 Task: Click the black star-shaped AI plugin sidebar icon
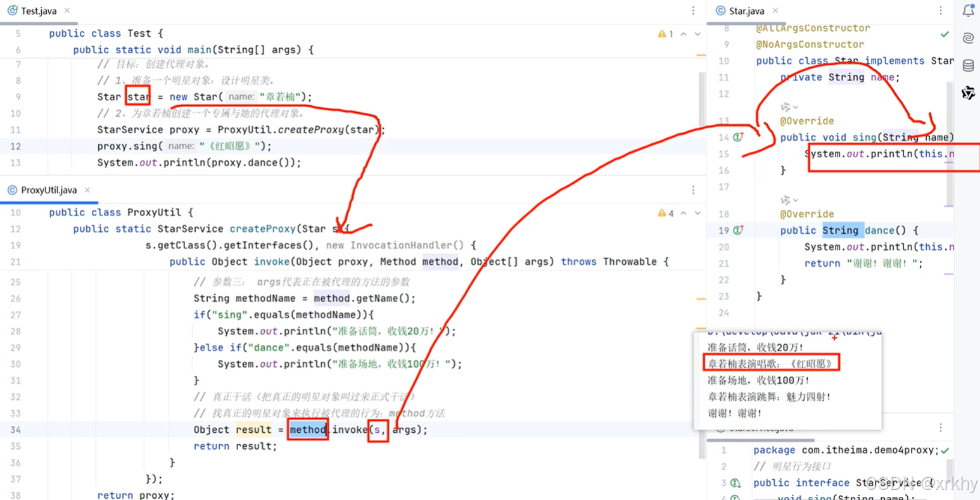tap(968, 93)
